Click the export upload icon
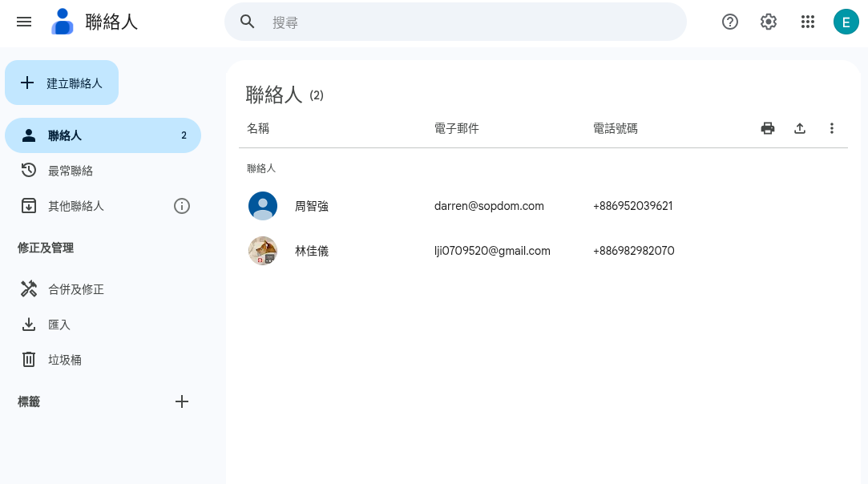 (x=799, y=128)
